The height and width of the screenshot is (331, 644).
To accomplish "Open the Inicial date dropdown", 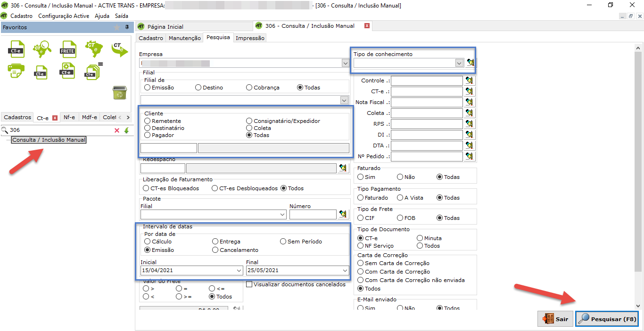I will tap(239, 271).
